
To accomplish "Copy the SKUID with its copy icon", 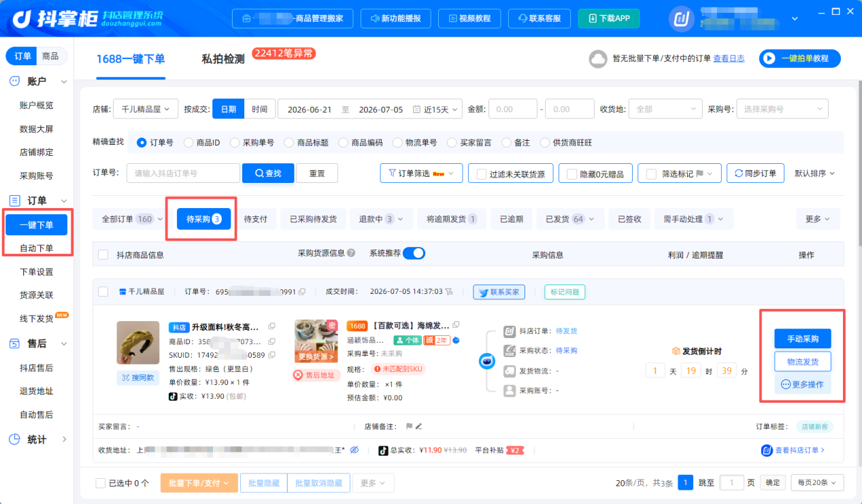I will [x=271, y=355].
